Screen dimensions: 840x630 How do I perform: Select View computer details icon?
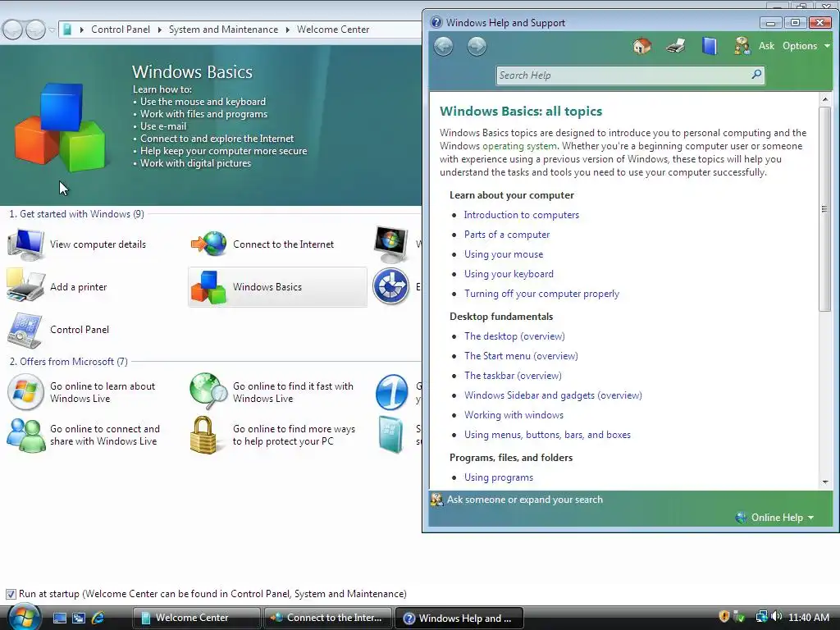25,244
